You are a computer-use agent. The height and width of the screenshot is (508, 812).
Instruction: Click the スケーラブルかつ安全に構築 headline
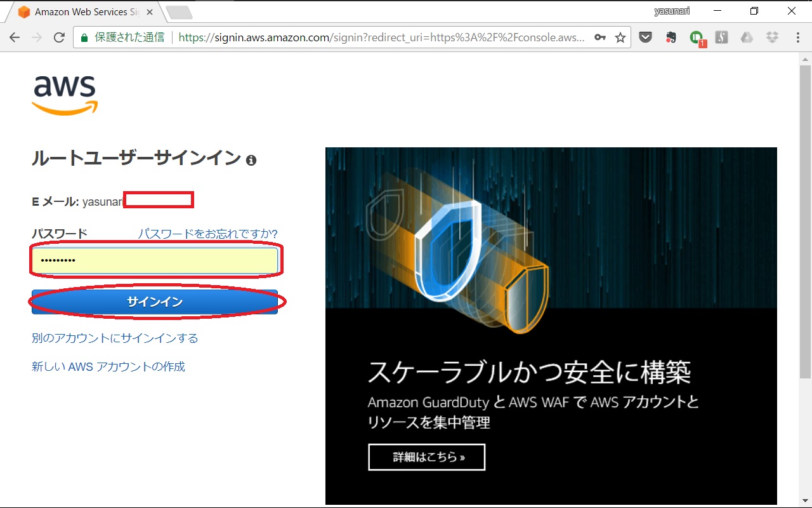click(530, 372)
